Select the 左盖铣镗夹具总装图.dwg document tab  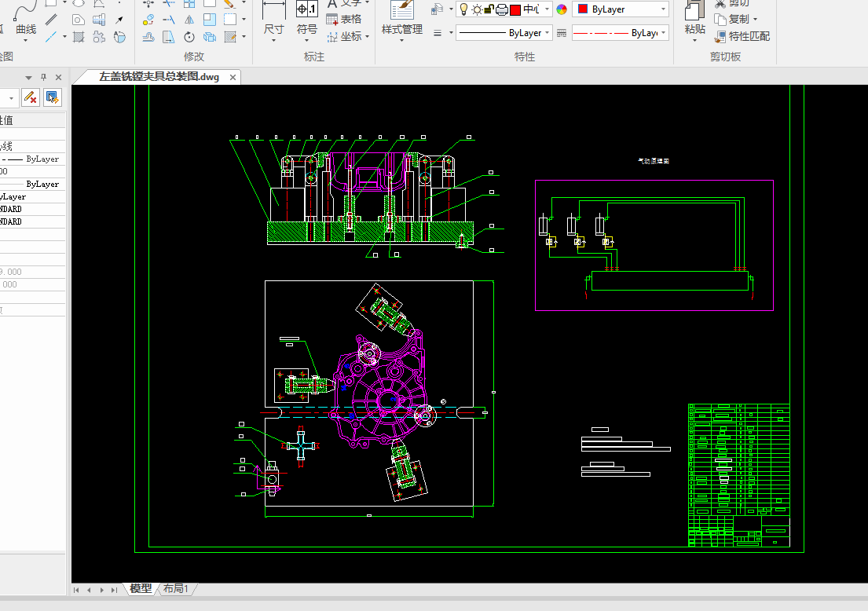pos(159,77)
